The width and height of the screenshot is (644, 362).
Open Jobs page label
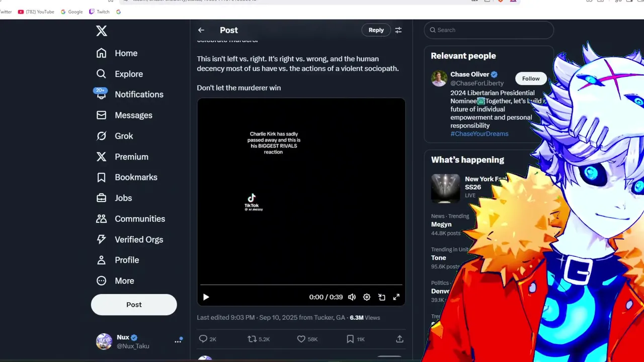[123, 198]
